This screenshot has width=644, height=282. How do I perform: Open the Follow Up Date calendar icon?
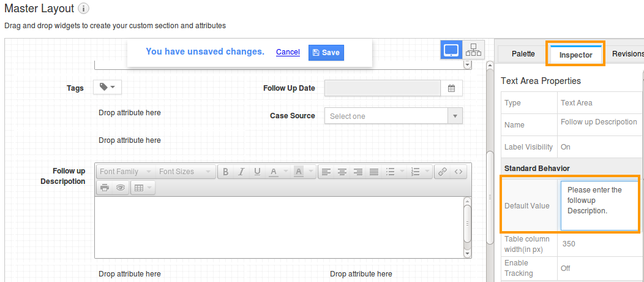click(x=451, y=88)
